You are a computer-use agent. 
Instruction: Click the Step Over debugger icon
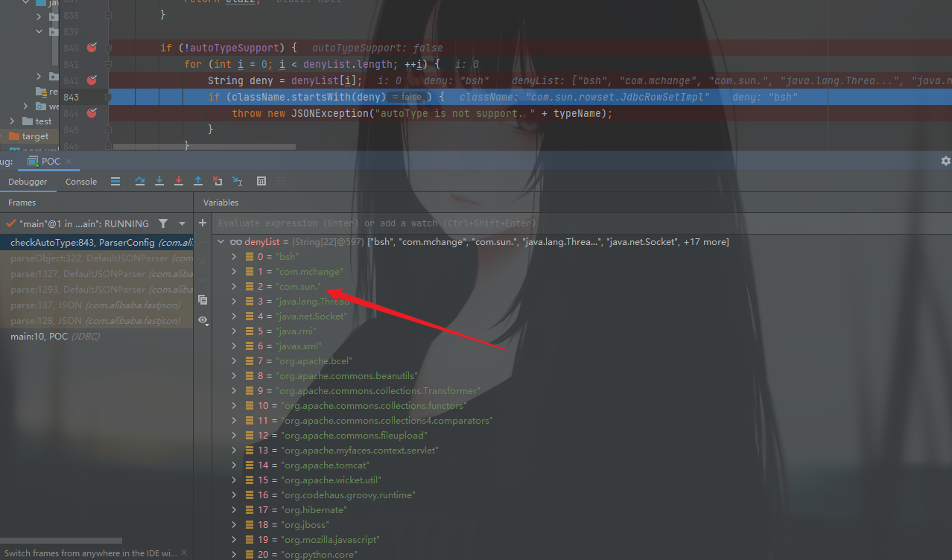pyautogui.click(x=139, y=181)
